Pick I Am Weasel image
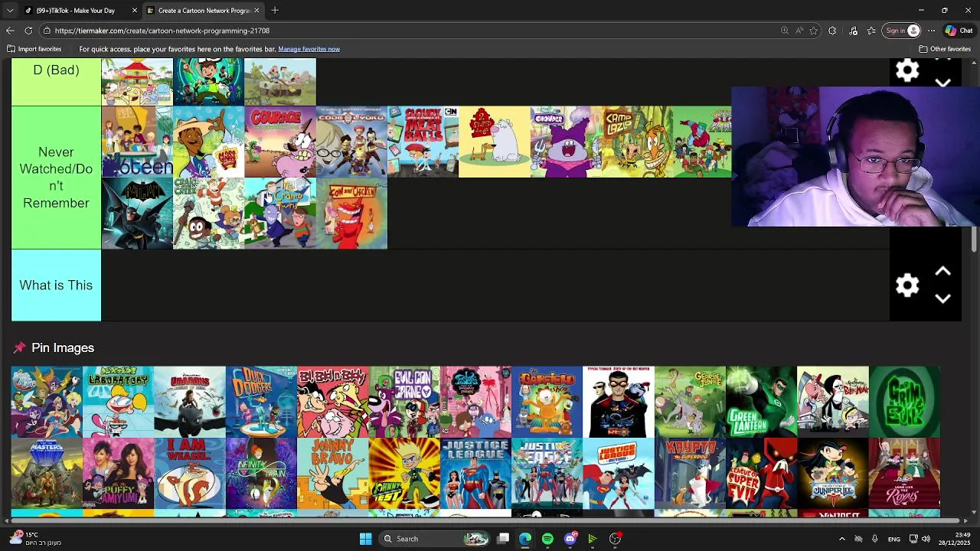This screenshot has height=551, width=980. [190, 474]
